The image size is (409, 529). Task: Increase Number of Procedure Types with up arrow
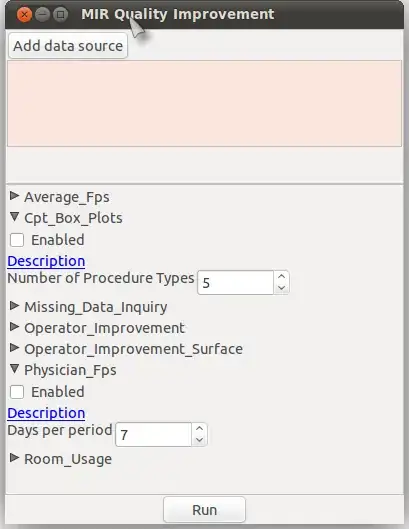(x=281, y=277)
